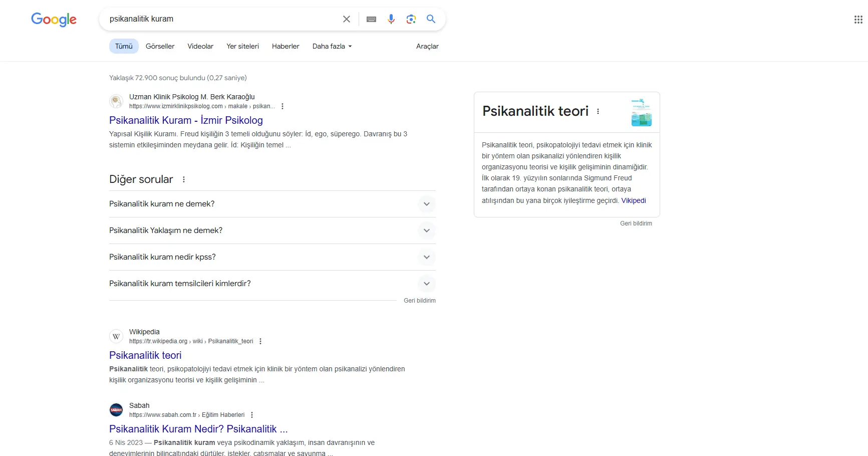Click the sabah.com.tr URL breadcrumb
868x456 pixels.
[x=187, y=415]
